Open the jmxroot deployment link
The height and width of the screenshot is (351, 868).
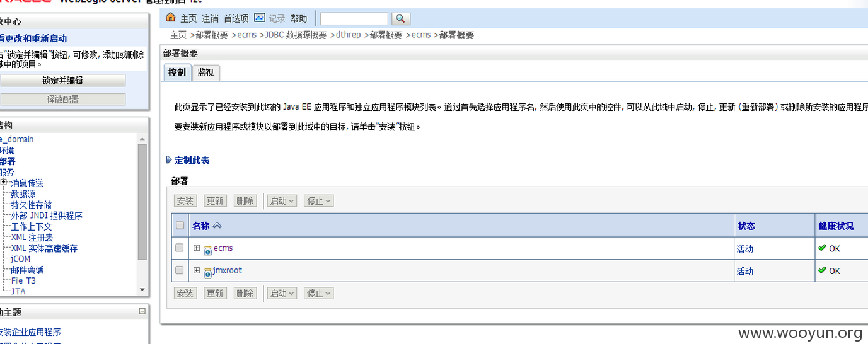click(x=228, y=270)
